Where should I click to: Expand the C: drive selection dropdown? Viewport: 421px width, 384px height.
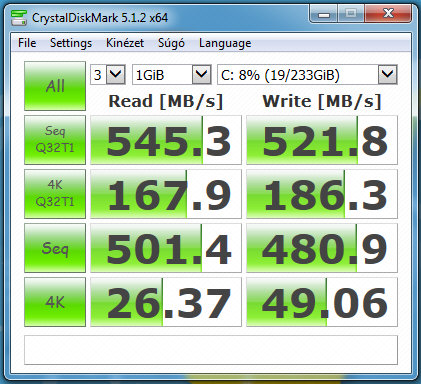[388, 74]
